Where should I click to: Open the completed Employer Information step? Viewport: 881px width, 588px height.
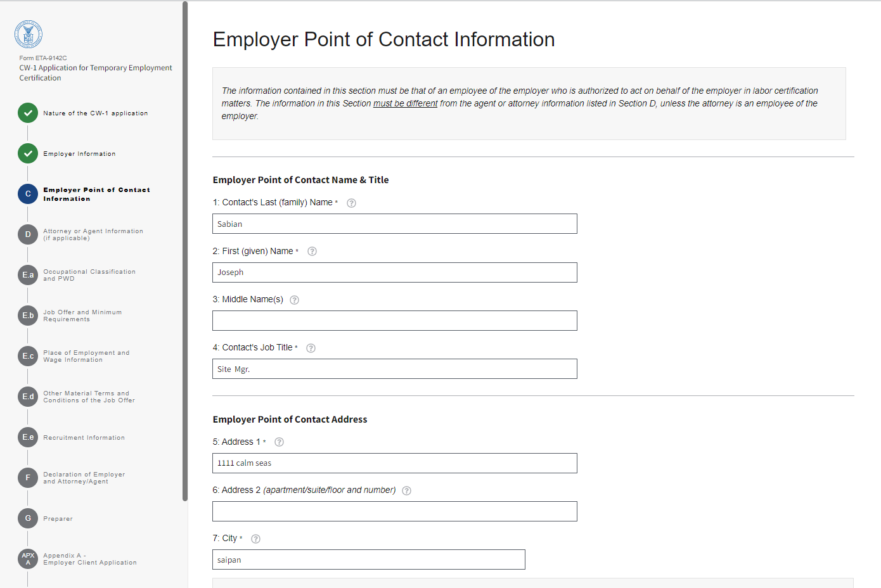pos(28,154)
